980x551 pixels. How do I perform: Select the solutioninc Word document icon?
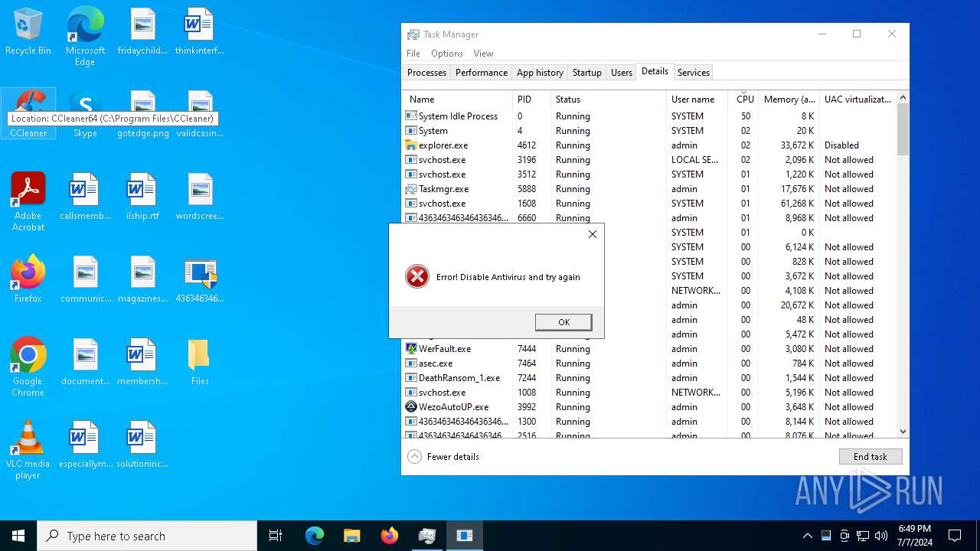pos(143,445)
